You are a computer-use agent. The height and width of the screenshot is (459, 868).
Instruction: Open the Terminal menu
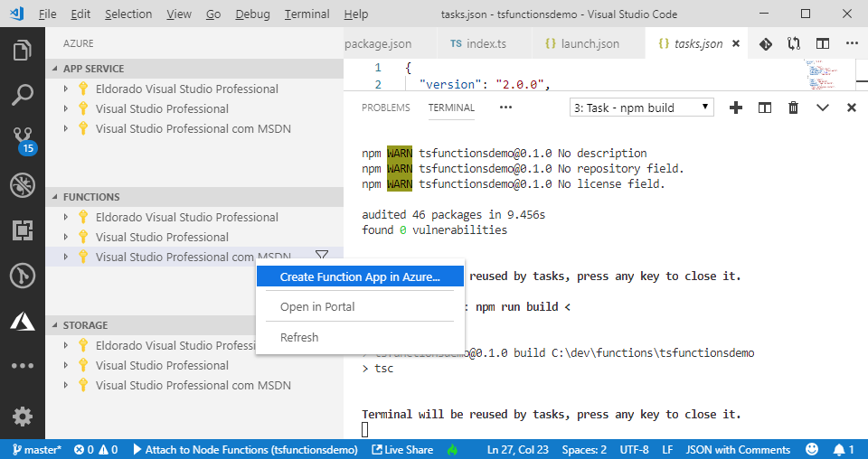point(307,14)
